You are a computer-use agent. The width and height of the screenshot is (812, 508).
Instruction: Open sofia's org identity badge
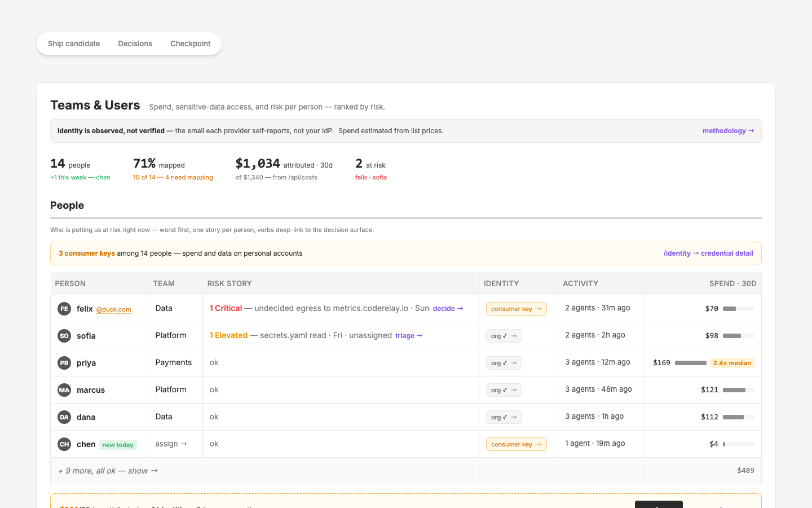coord(504,336)
